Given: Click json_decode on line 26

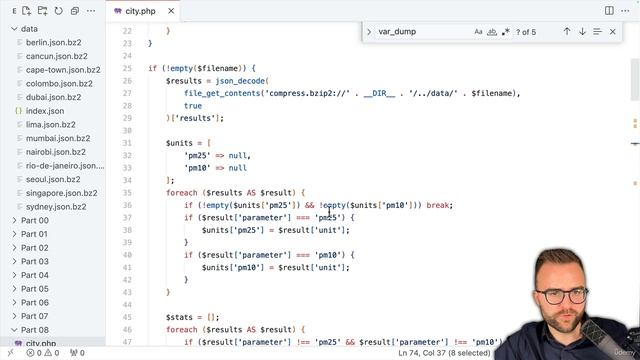Looking at the screenshot, I should (x=240, y=81).
